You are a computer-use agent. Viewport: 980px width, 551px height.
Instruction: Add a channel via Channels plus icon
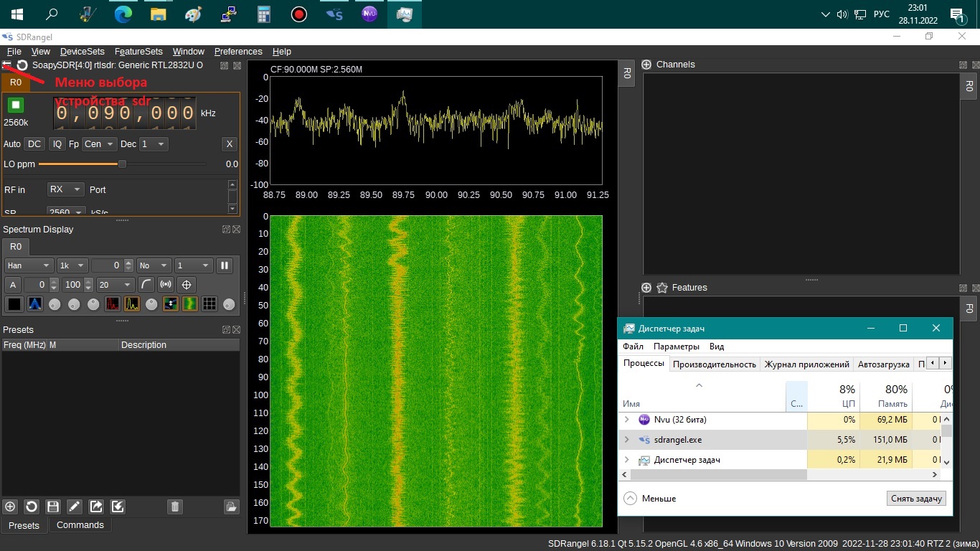646,65
